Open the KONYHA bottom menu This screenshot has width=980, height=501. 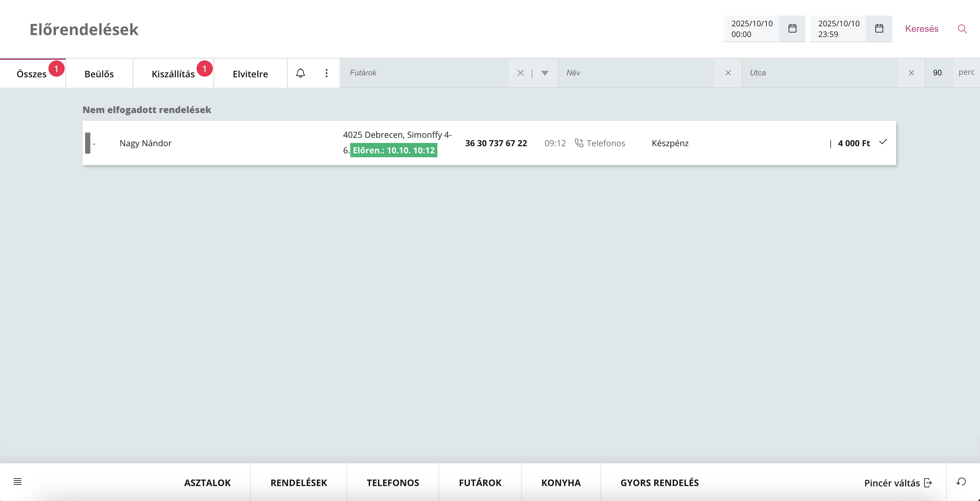coord(561,483)
